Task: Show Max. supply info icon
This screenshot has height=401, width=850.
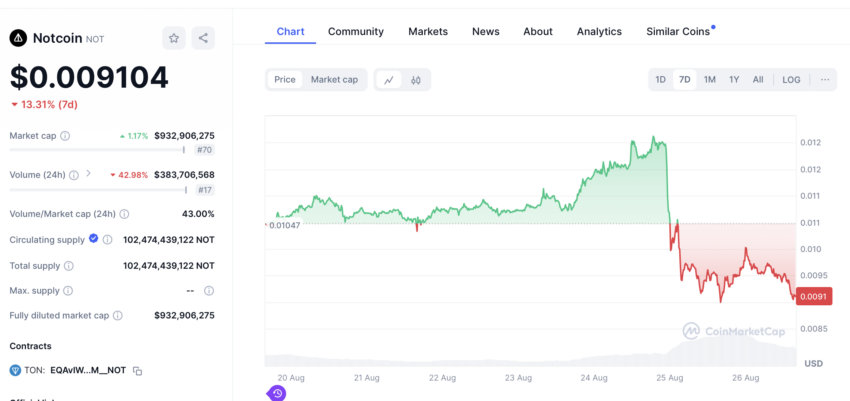Action: pos(68,291)
